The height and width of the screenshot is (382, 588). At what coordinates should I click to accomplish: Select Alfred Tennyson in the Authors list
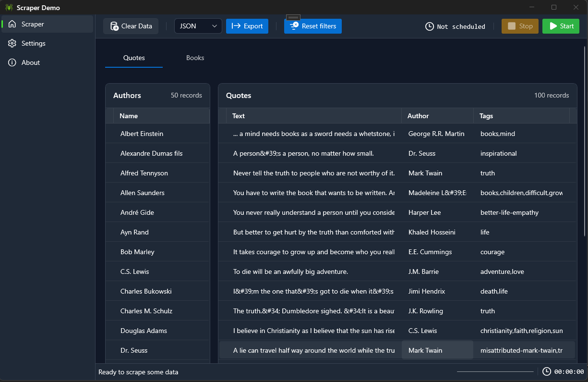(157, 173)
